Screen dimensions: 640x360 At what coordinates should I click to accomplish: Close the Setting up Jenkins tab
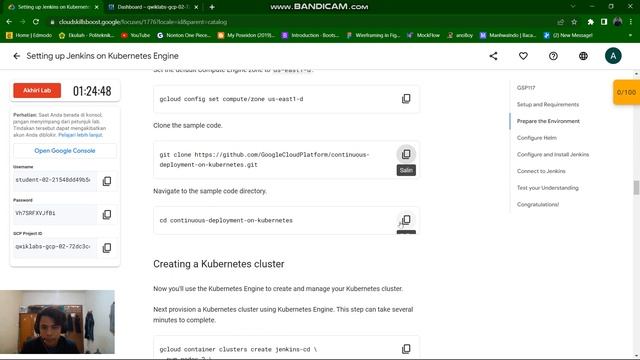coord(96,7)
